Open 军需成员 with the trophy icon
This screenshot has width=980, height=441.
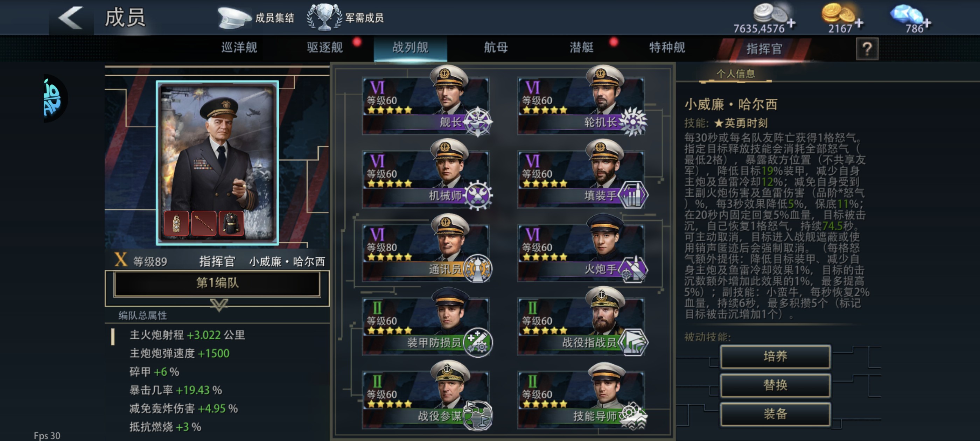click(x=345, y=17)
